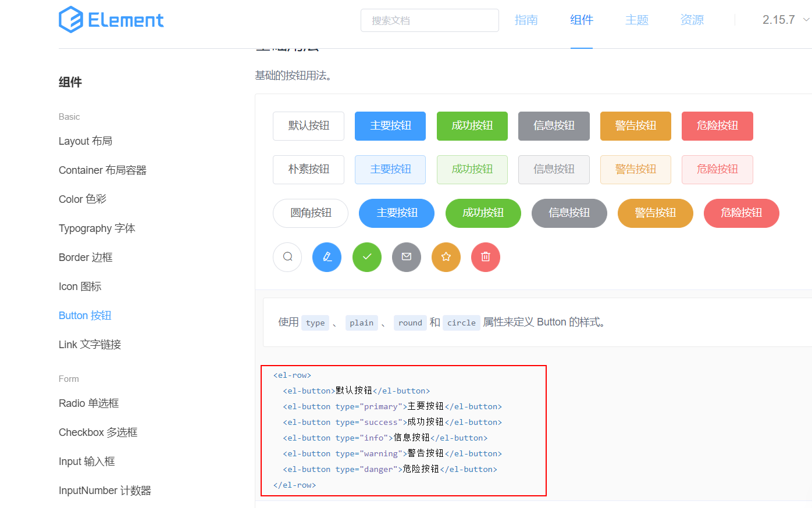Image resolution: width=812 pixels, height=508 pixels.
Task: Click the rounded blue 主要按钮
Action: tap(397, 213)
